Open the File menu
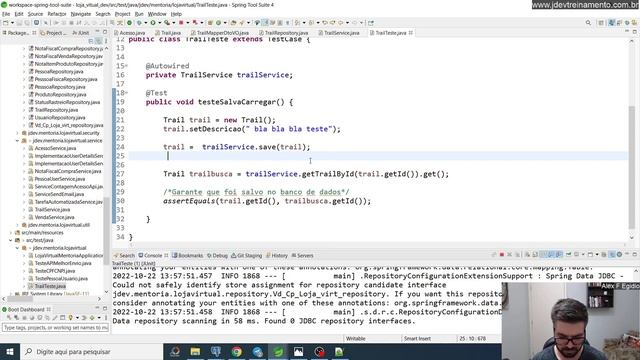 (x=6, y=14)
